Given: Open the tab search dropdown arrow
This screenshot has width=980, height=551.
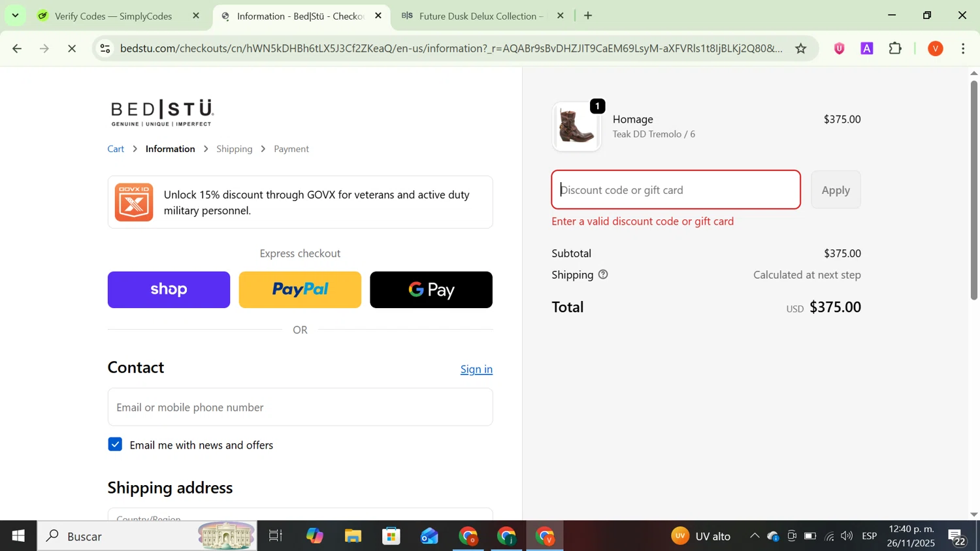Looking at the screenshot, I should (15, 15).
